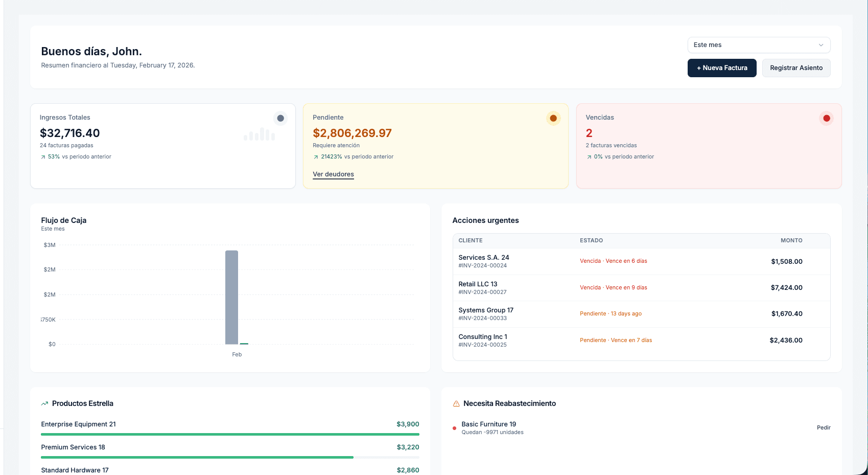
Task: Select the Services S.A. 24 invoice row
Action: (x=641, y=261)
